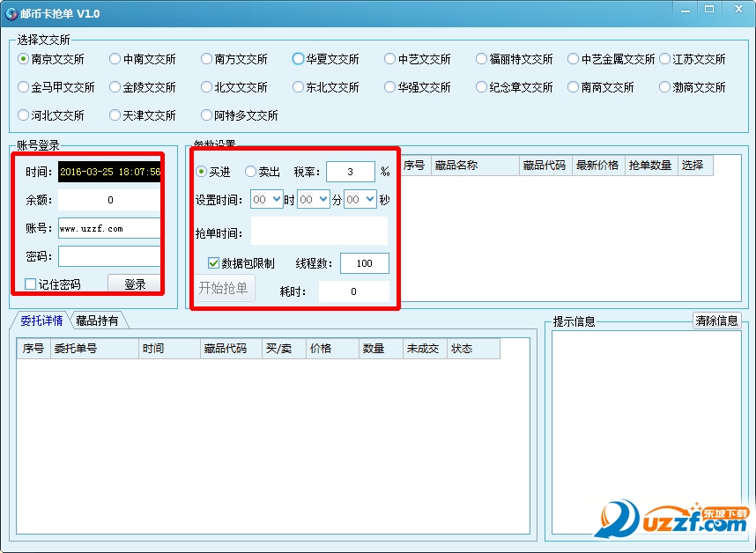Click the 账号 account input field
The height and width of the screenshot is (553, 756).
pos(109,228)
